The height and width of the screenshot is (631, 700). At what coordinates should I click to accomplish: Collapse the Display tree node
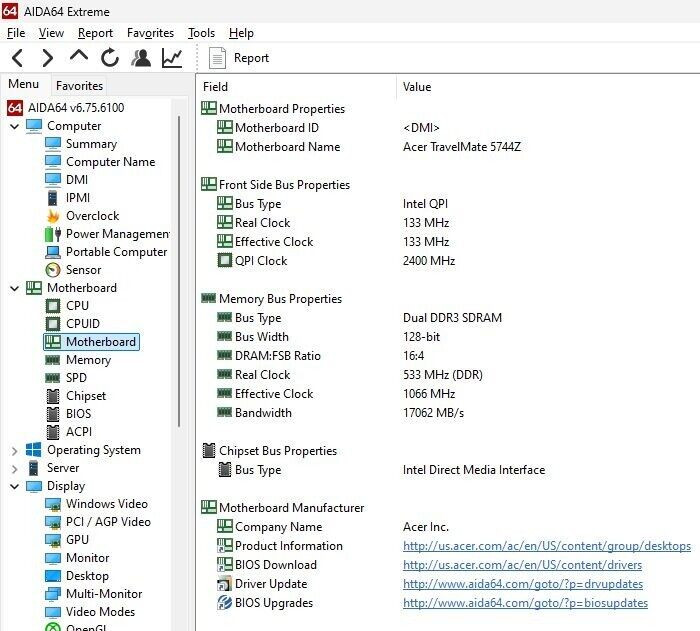[x=14, y=486]
